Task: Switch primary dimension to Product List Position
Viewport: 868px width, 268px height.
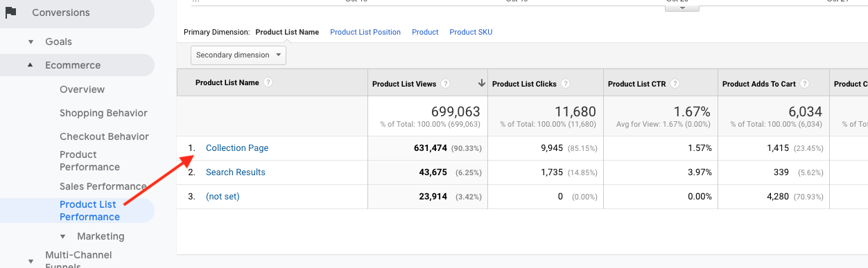Action: pyautogui.click(x=365, y=32)
